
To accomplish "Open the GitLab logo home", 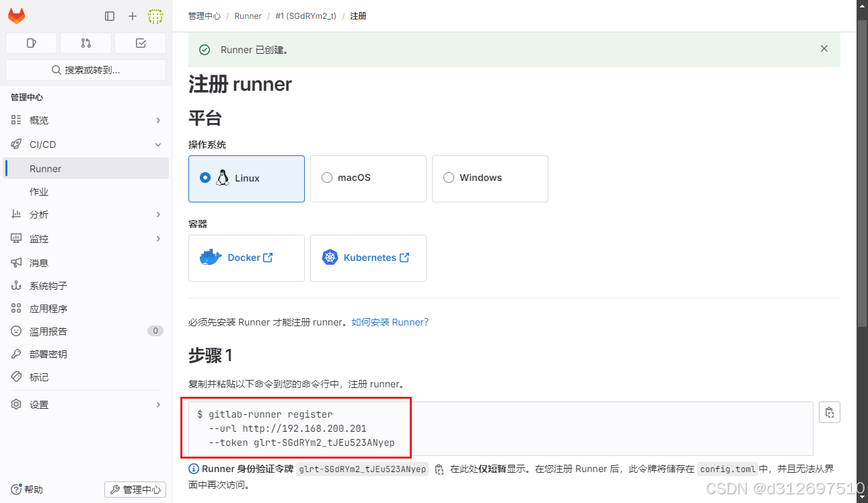I will tap(16, 15).
